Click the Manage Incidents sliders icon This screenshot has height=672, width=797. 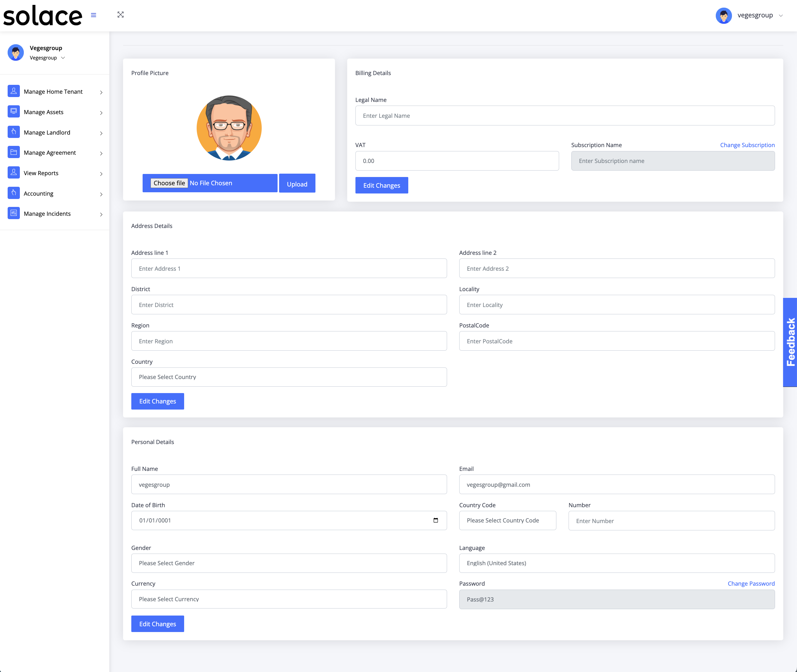coord(14,213)
